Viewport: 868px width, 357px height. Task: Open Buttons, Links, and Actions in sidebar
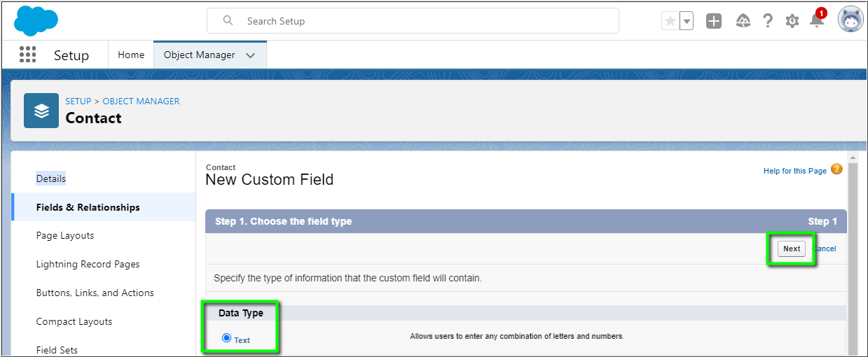tap(95, 293)
